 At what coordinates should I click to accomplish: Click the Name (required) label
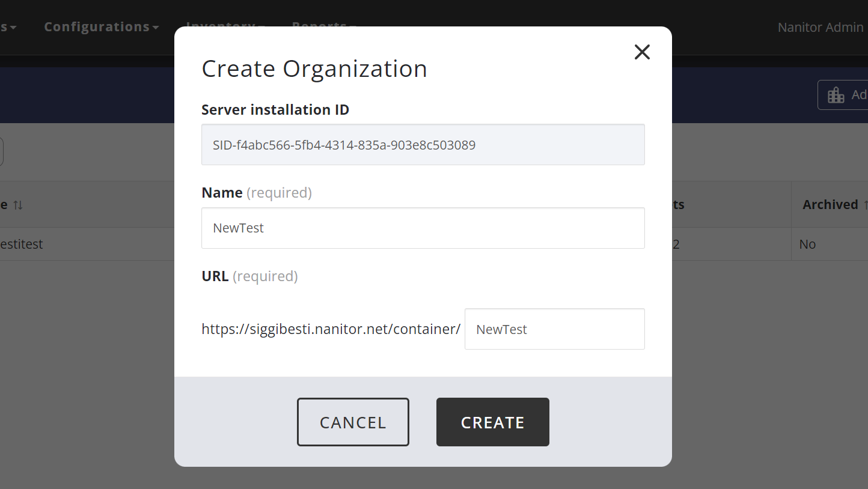pos(256,193)
